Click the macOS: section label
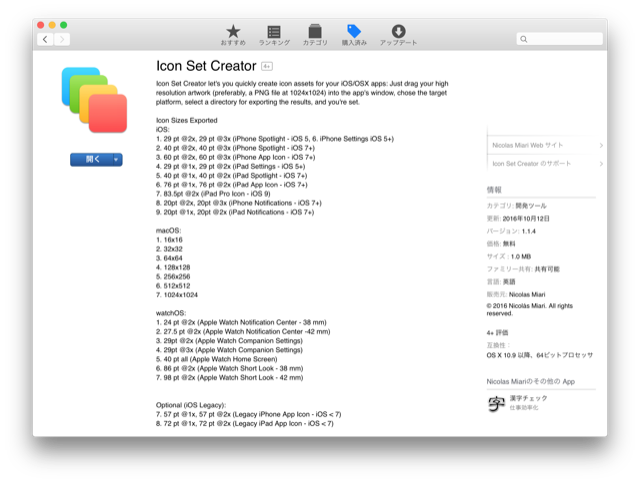The image size is (640, 483). (x=168, y=231)
